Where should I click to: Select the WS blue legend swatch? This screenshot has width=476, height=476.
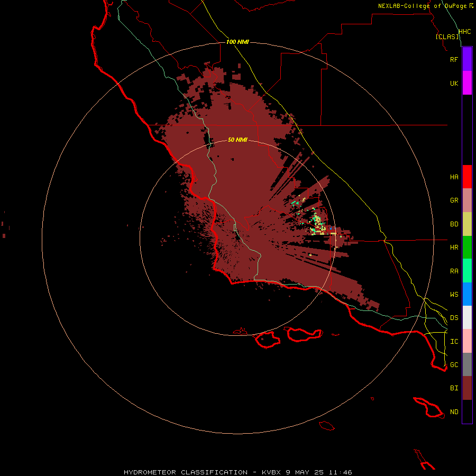467,294
